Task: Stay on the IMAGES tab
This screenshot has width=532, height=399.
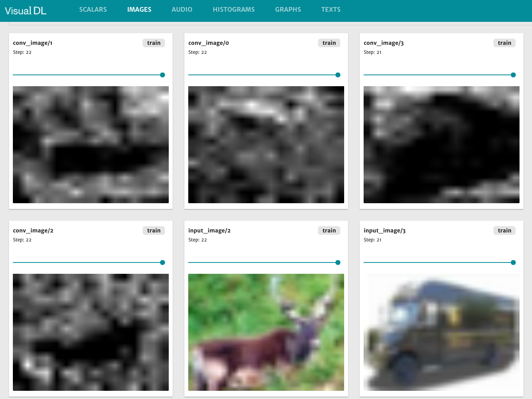Action: coord(139,9)
